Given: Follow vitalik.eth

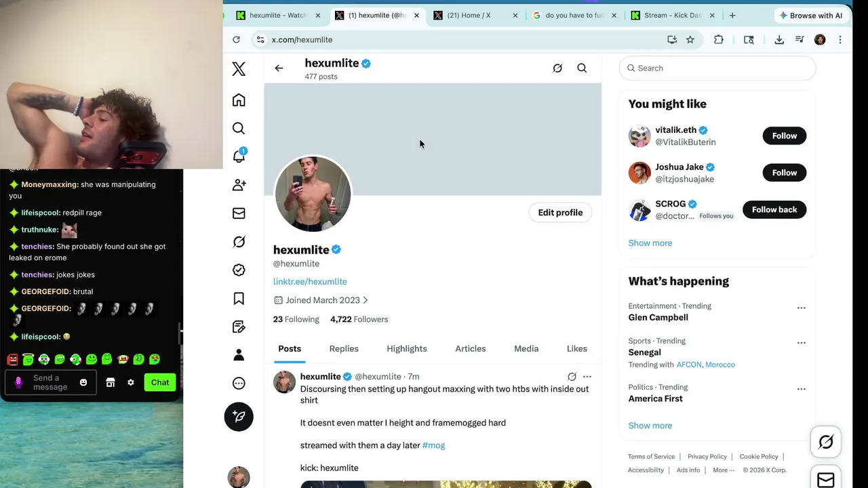Looking at the screenshot, I should pos(785,136).
